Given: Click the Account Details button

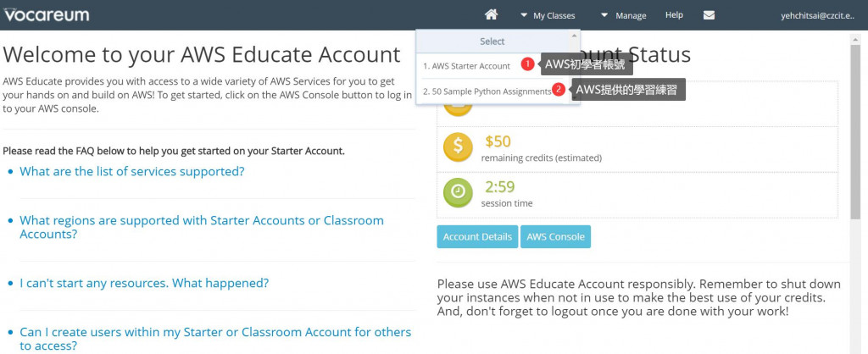Looking at the screenshot, I should click(x=477, y=237).
